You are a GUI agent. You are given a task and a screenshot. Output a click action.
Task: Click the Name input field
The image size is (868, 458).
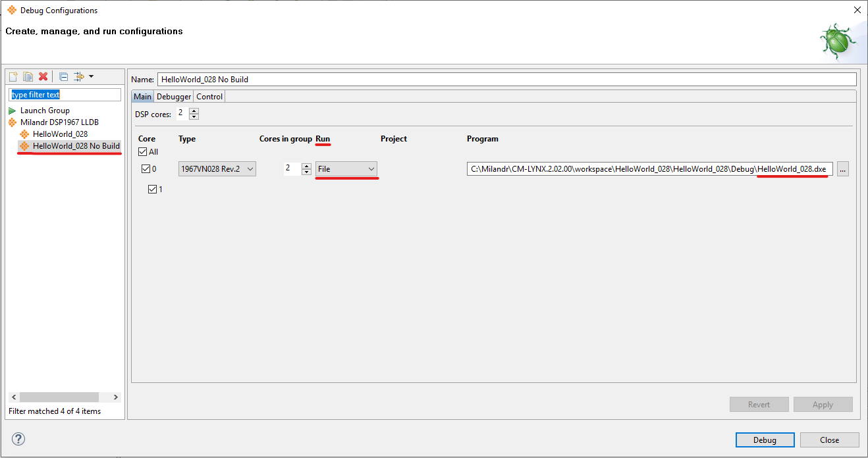506,80
